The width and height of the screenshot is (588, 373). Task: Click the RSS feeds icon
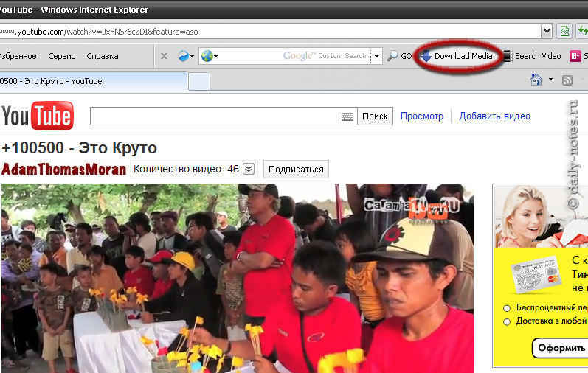pos(567,80)
